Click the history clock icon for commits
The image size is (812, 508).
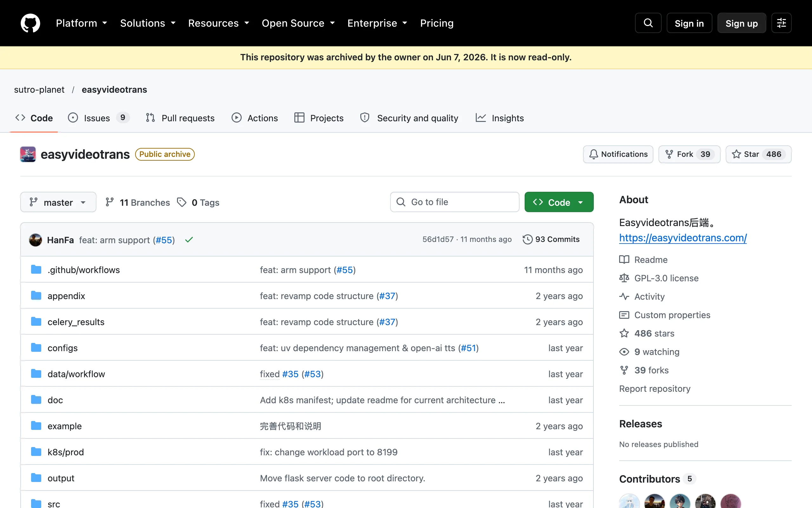point(527,239)
